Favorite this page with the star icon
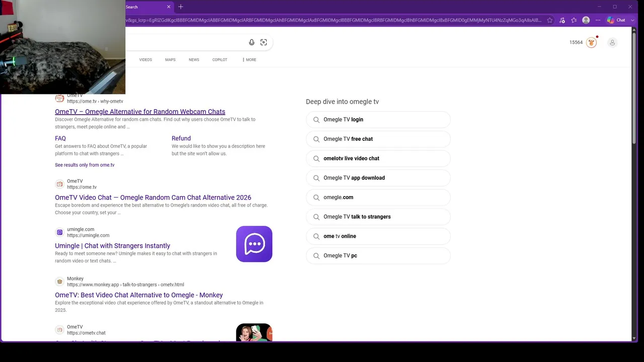This screenshot has width=644, height=362. 550,20
